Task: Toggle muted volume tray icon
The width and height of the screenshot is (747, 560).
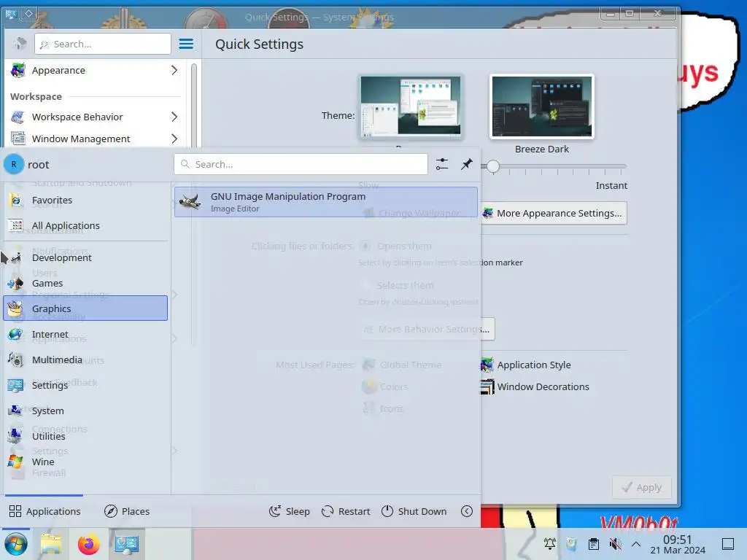Action: 616,544
